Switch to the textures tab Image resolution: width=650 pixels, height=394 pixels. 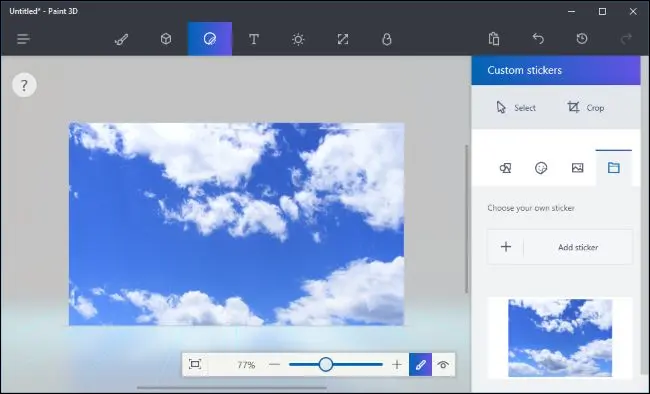pos(577,168)
